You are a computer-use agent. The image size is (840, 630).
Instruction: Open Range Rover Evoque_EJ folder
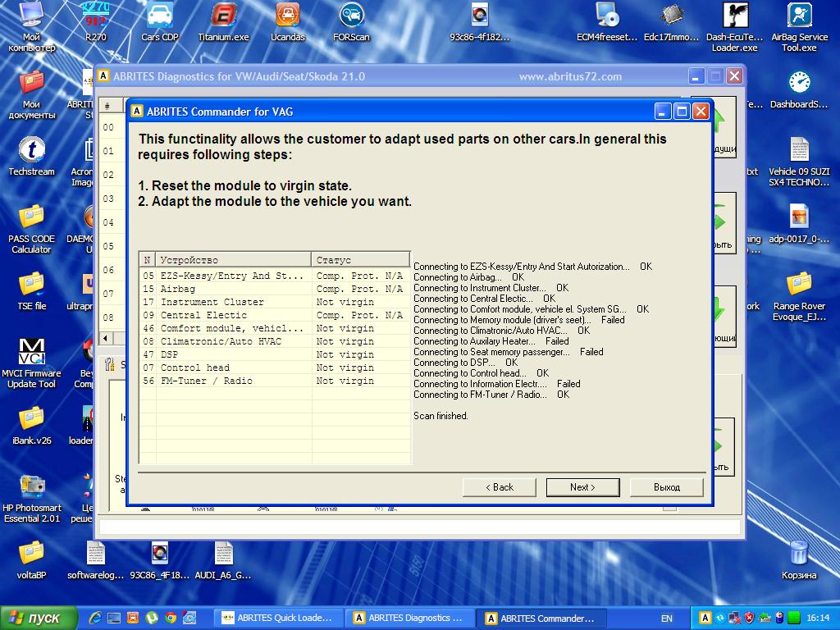[799, 297]
